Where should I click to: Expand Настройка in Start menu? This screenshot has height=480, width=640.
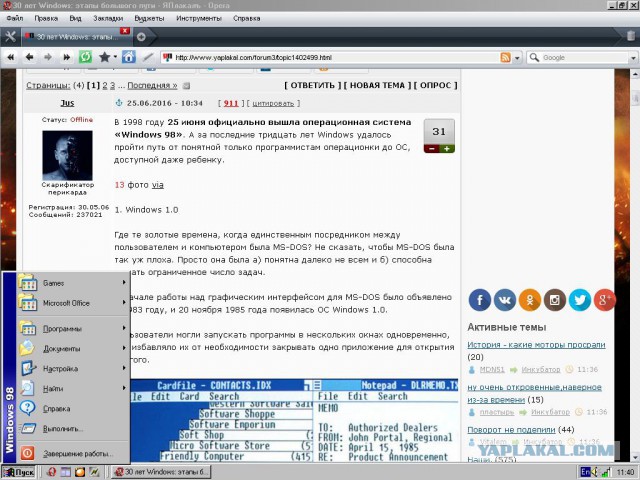[x=73, y=369]
